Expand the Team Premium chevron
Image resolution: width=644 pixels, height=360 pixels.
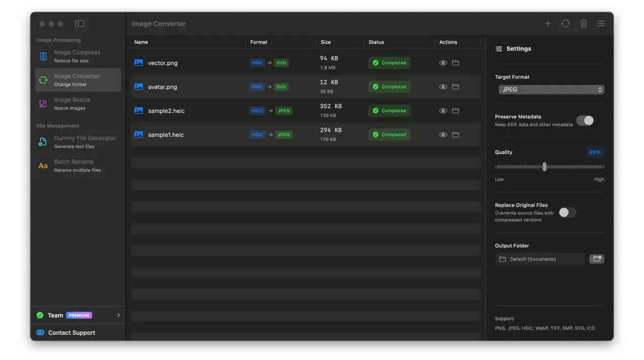118,315
